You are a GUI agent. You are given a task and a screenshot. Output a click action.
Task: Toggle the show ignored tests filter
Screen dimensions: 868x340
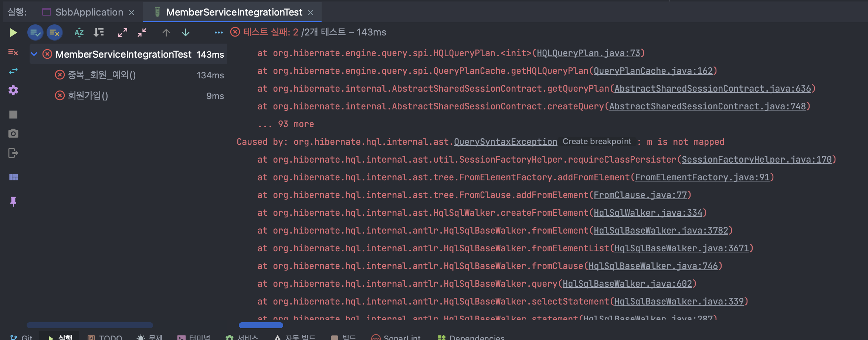(54, 33)
